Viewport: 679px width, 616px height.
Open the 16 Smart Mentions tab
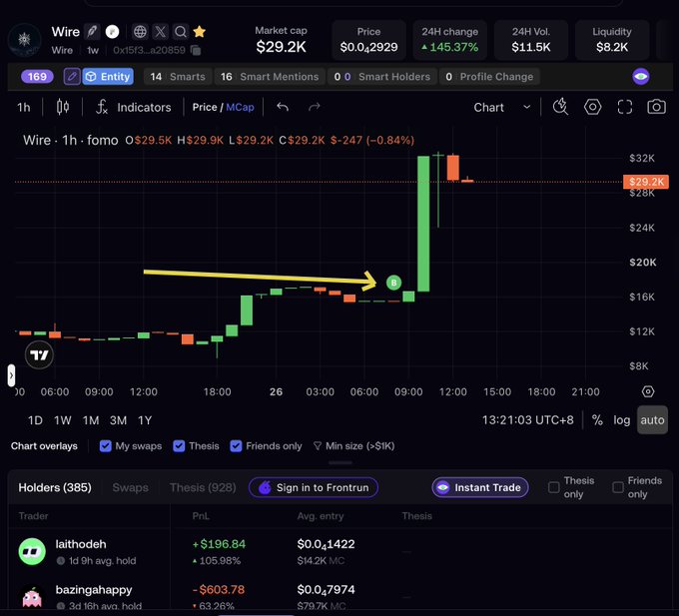click(x=270, y=77)
